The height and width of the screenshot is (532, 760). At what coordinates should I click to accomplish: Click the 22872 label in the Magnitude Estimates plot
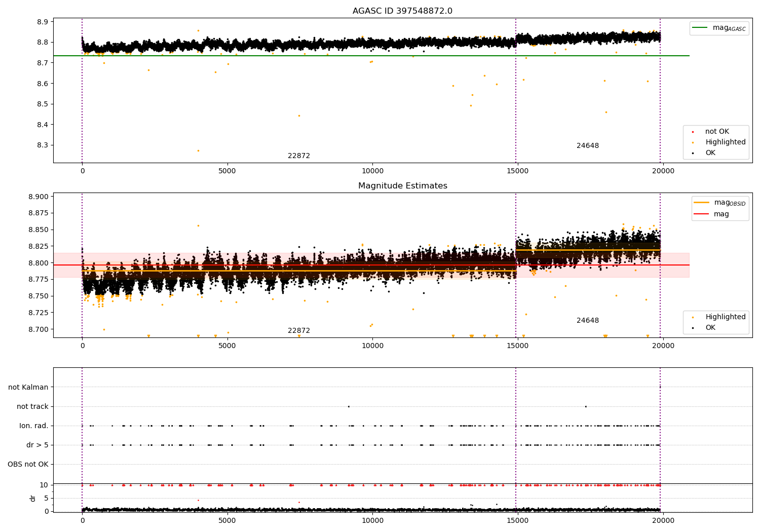299,331
